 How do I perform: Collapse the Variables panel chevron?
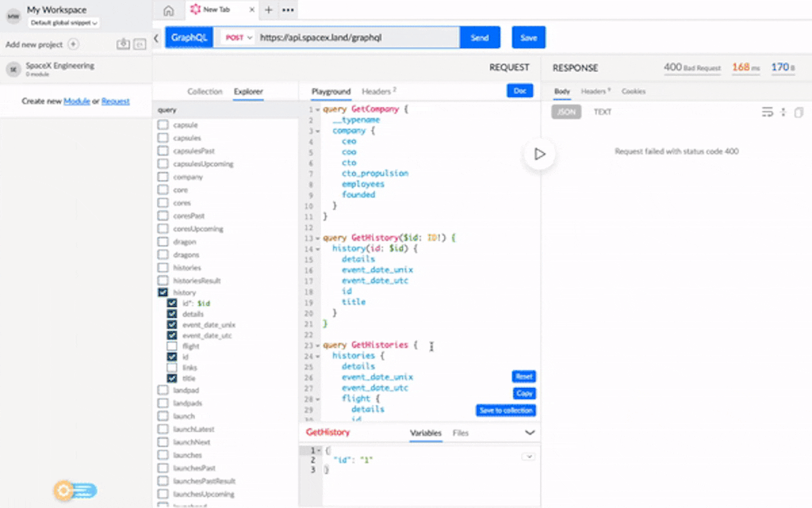(x=530, y=433)
